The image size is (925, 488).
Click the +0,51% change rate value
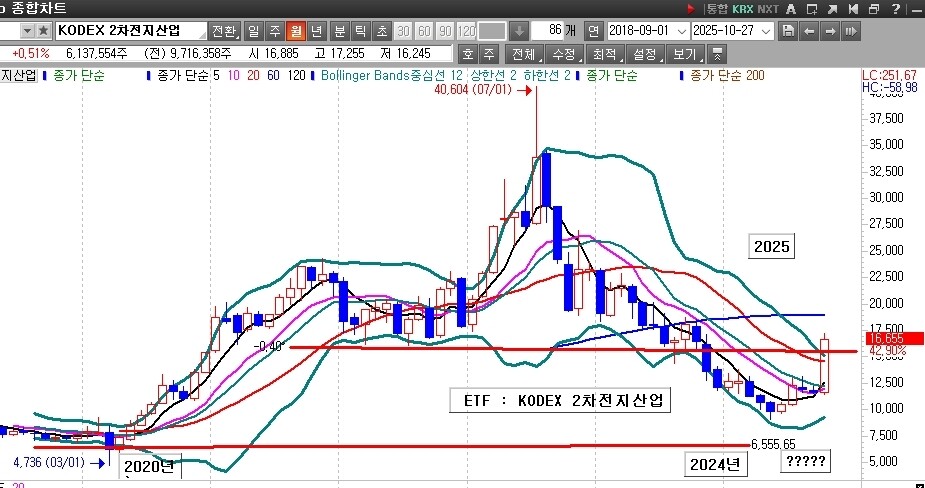click(30, 54)
